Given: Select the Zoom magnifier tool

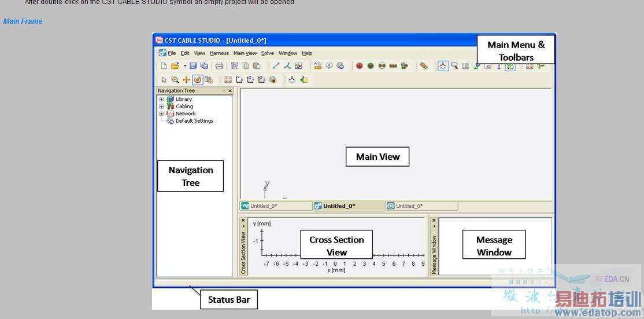Looking at the screenshot, I should (x=175, y=80).
